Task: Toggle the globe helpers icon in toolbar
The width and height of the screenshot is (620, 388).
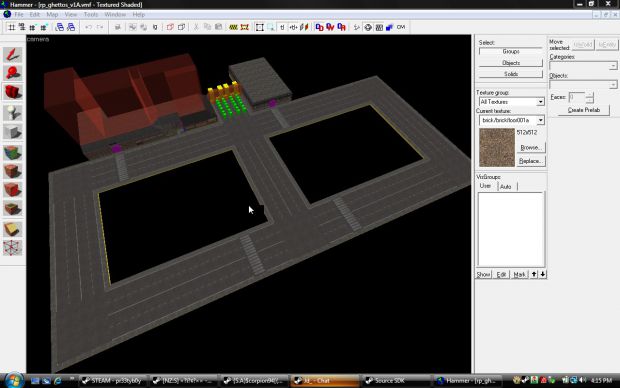Action: [x=368, y=27]
